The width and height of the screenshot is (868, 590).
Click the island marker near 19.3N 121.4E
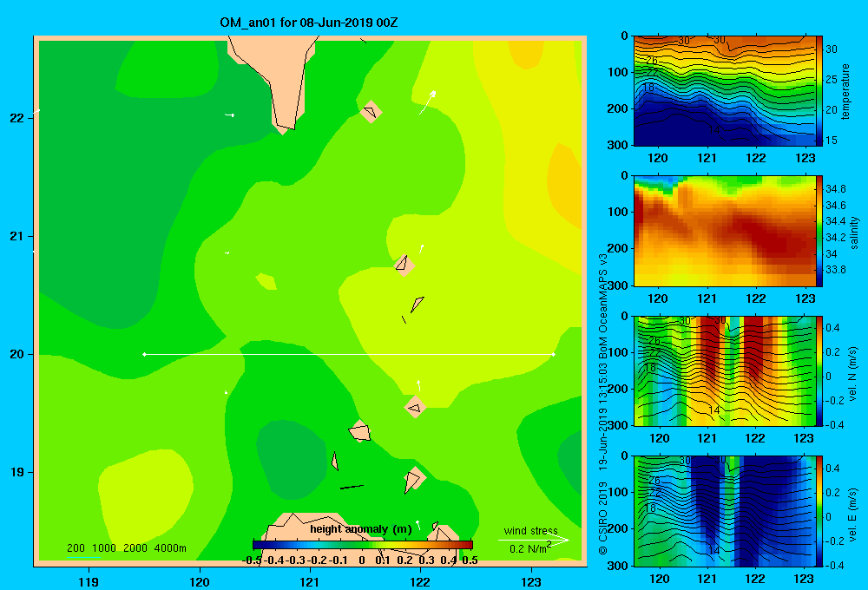point(360,430)
